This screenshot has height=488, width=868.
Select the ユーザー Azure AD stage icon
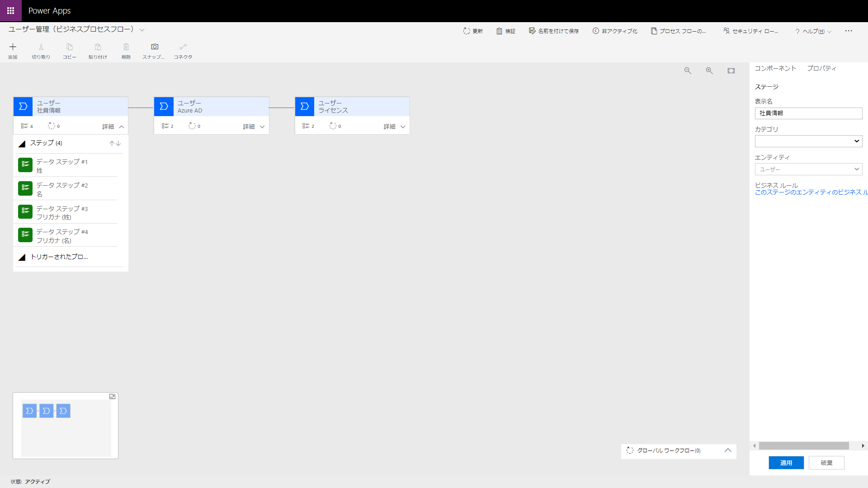click(164, 107)
